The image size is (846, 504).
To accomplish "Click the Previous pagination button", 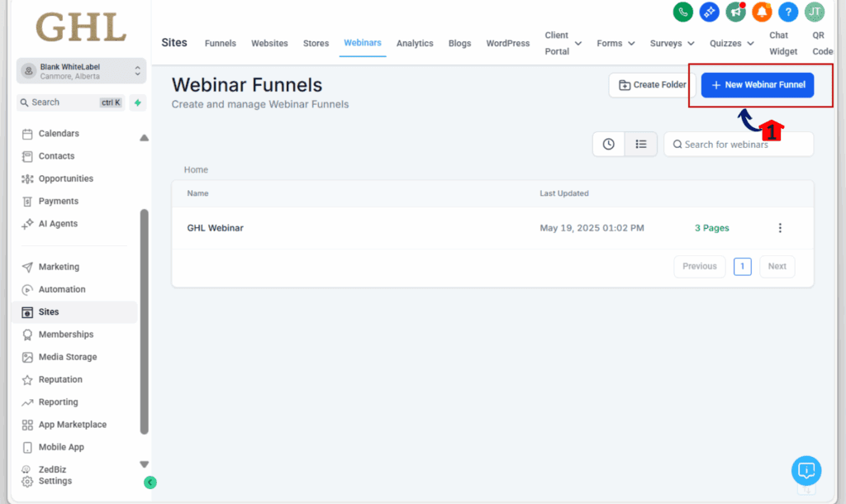I will (699, 267).
